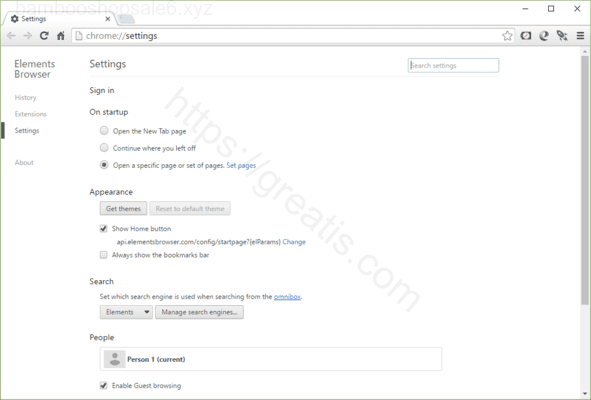Screen dimensions: 591x400
Task: Click the Manage search engines button
Action: (199, 312)
